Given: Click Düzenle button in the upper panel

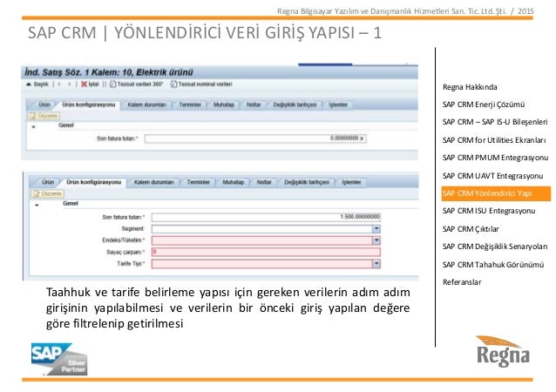Looking at the screenshot, I should tap(44, 116).
